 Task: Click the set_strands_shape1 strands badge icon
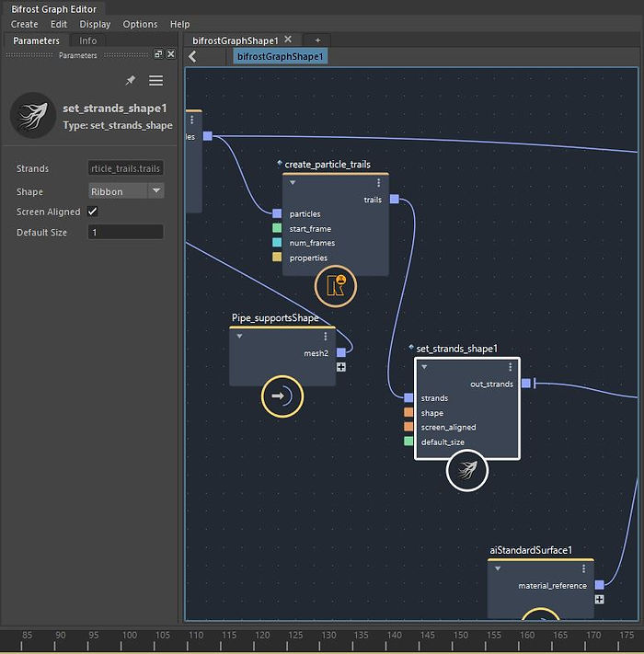tap(467, 470)
